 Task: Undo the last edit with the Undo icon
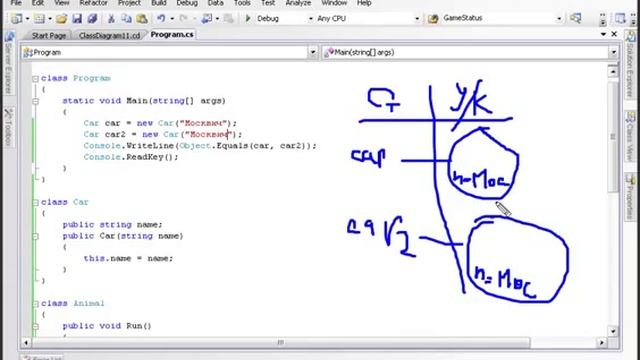tap(162, 18)
